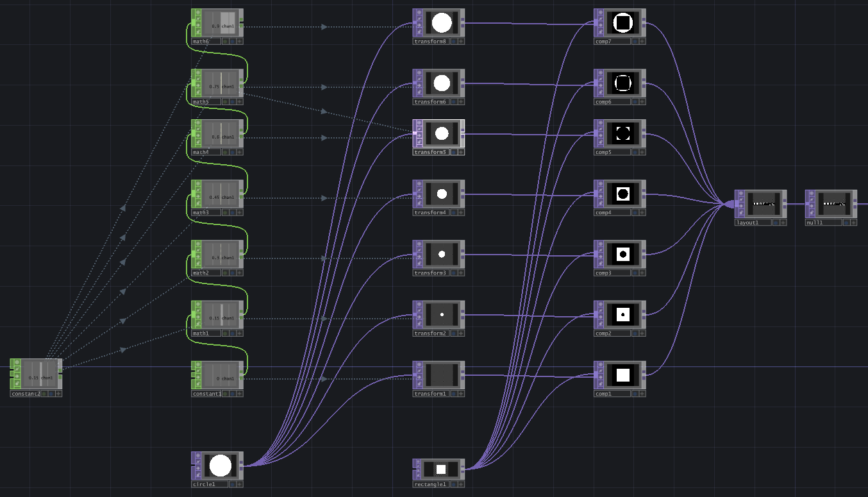
Task: Click the bypass arrow flag on math5
Action: pyautogui.click(x=198, y=85)
